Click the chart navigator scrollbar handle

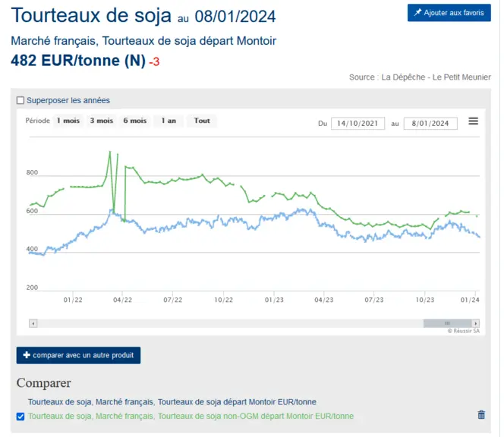(447, 323)
